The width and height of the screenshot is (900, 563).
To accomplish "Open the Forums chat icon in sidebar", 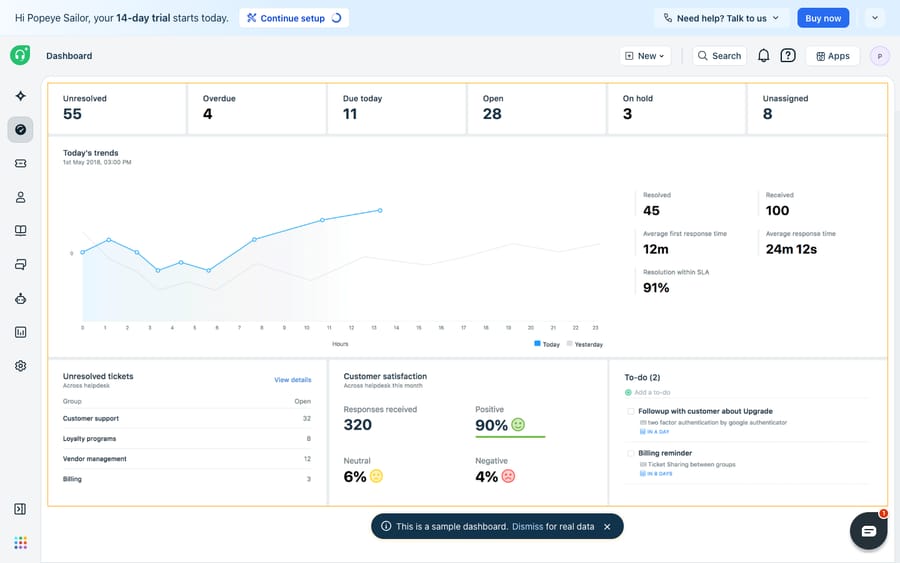I will (21, 265).
